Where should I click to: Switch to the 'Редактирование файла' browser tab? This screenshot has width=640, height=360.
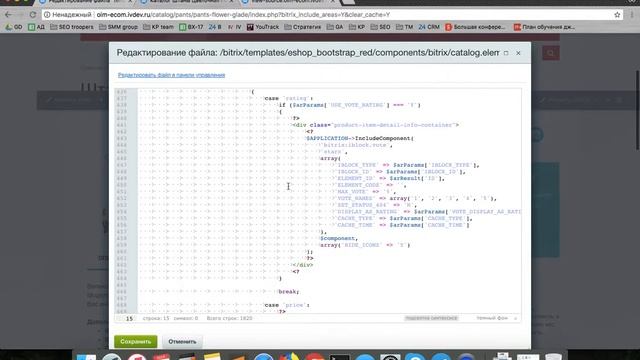coord(86,2)
